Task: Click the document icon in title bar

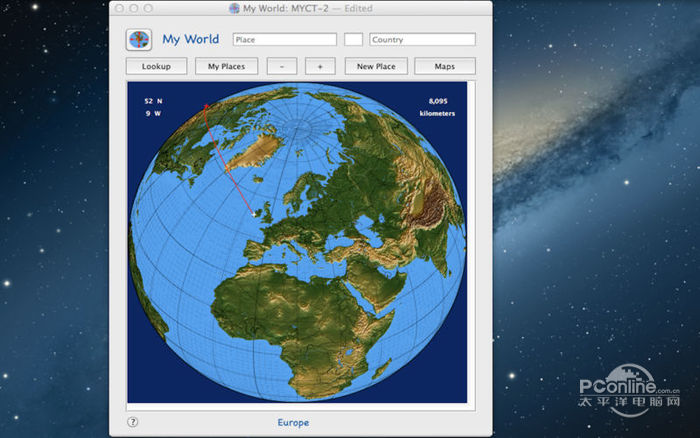Action: (234, 8)
